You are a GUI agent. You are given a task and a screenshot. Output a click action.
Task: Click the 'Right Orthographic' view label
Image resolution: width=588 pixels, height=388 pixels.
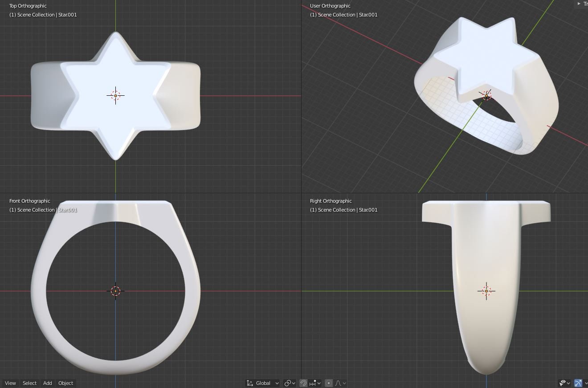click(331, 201)
